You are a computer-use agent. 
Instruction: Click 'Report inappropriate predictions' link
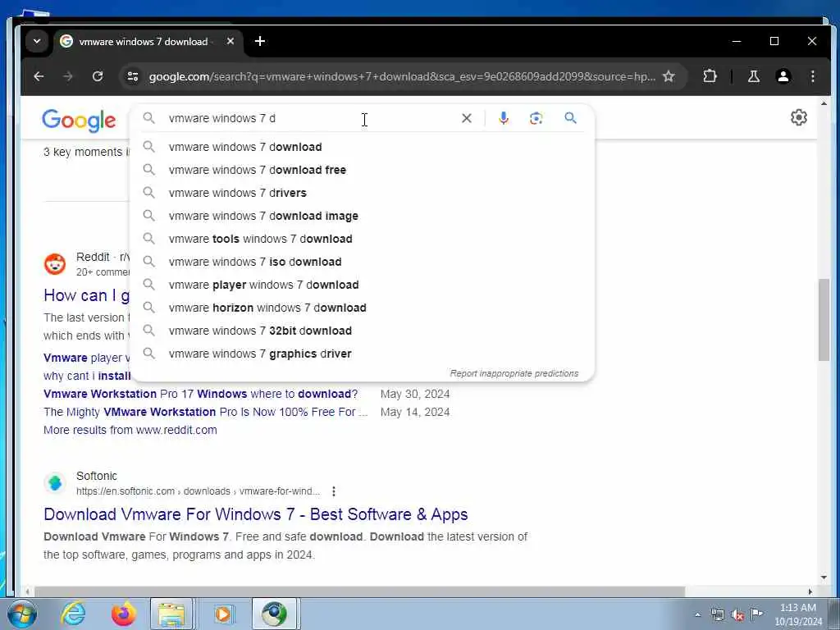[x=514, y=373]
